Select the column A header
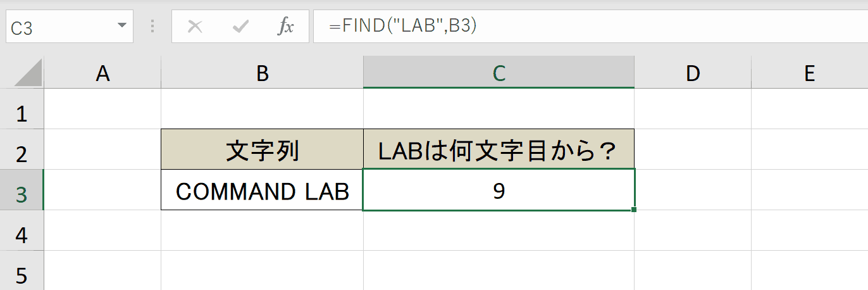 (x=102, y=74)
